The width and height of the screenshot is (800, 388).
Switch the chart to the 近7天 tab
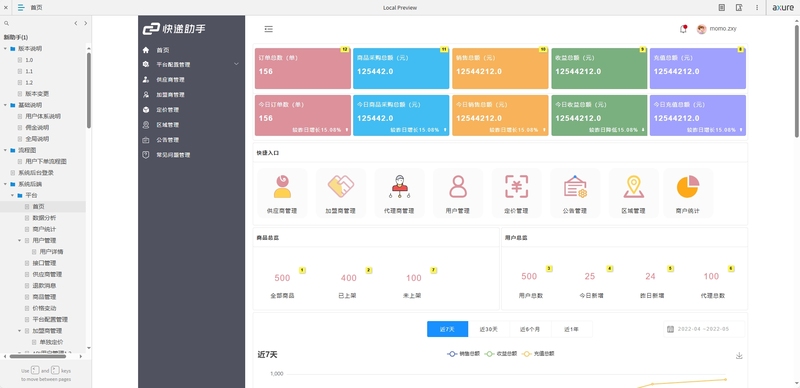(447, 329)
